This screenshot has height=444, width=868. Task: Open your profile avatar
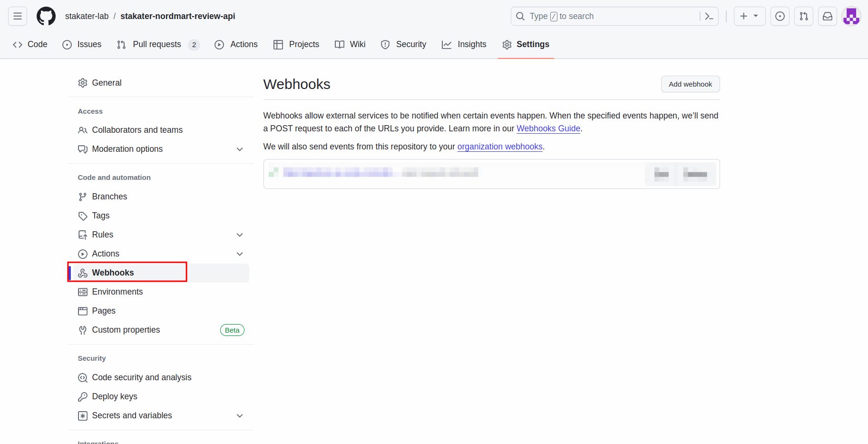[x=851, y=16]
